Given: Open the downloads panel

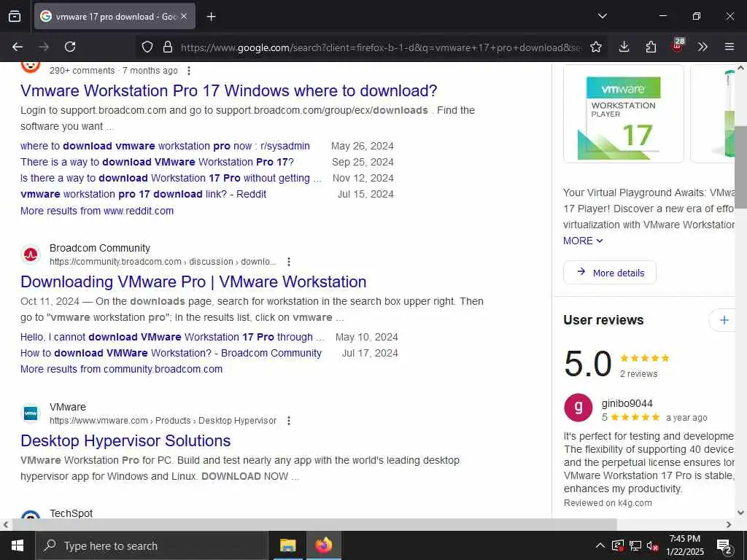Looking at the screenshot, I should tap(624, 47).
